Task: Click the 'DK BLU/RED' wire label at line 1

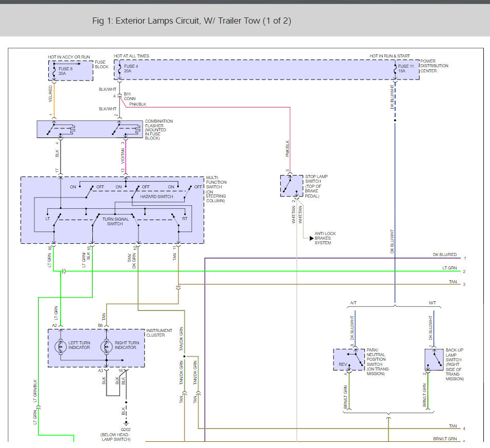Action: 444,255
